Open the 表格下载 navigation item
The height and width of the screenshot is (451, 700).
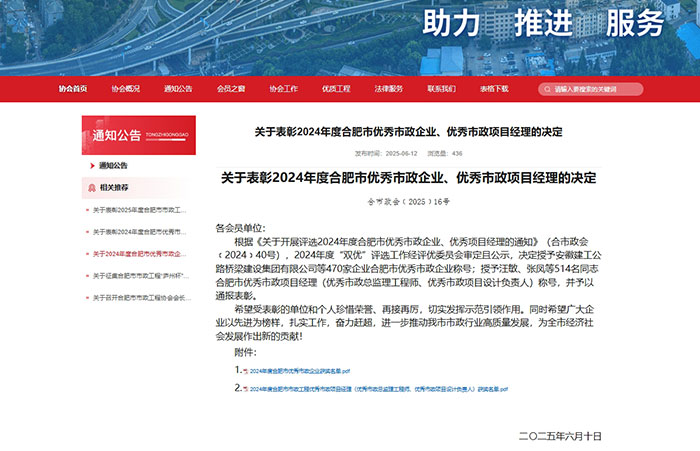494,89
